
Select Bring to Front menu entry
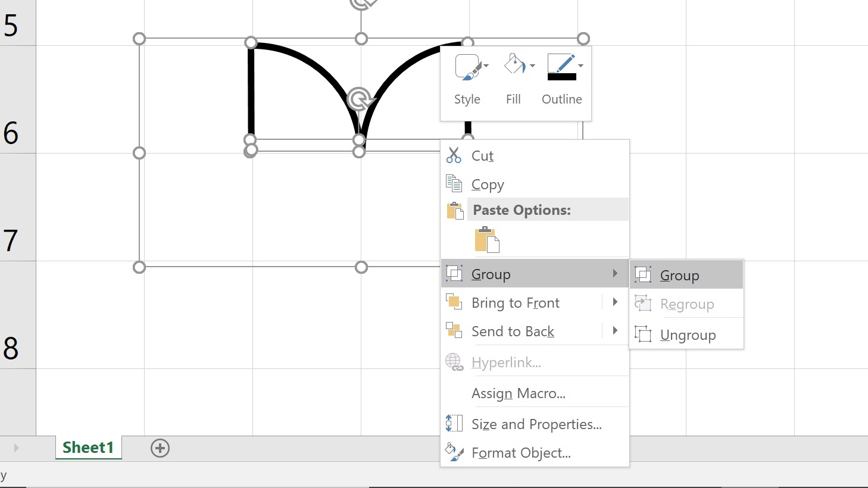(x=535, y=302)
